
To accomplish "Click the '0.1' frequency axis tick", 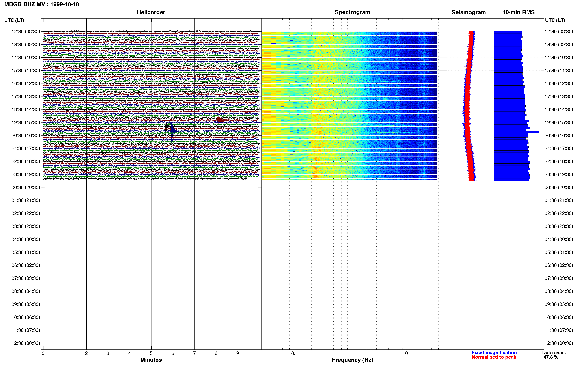I will [295, 353].
